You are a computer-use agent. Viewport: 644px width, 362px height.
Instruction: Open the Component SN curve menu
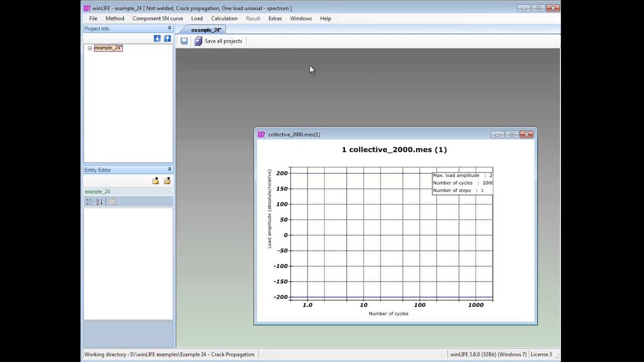[x=157, y=19]
